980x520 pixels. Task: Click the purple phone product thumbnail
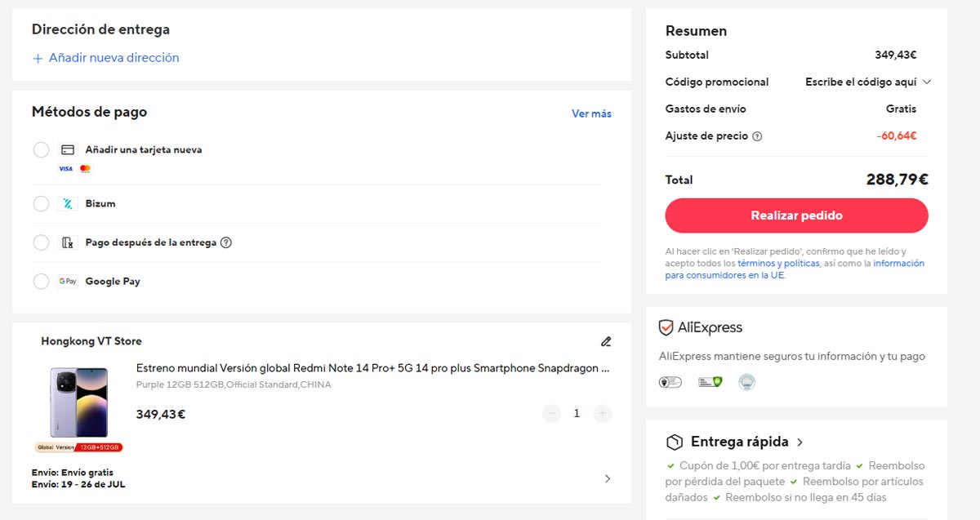78,402
